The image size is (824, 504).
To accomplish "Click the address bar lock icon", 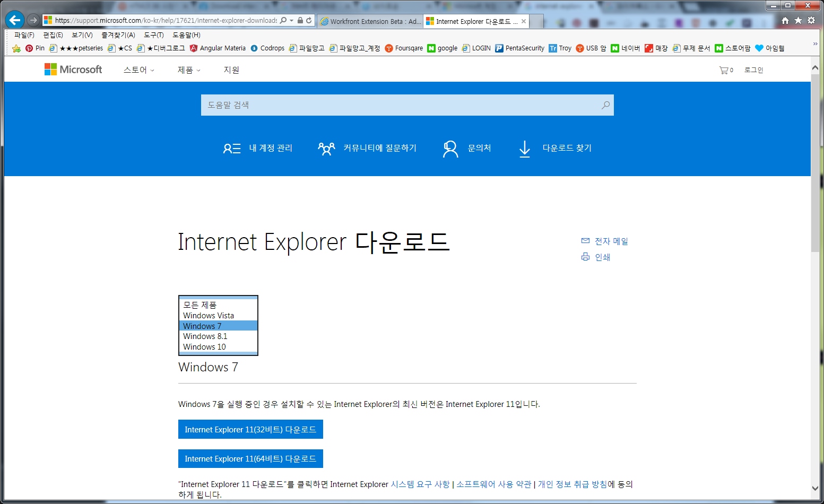I will pos(300,20).
